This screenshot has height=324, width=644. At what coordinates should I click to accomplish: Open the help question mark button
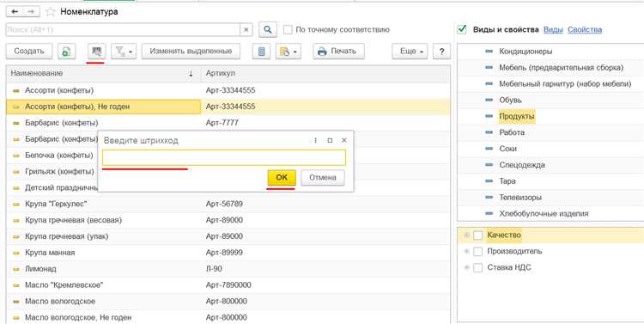[441, 52]
